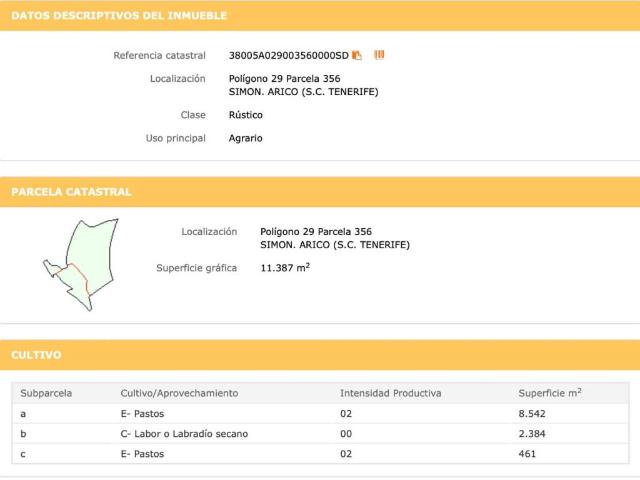Click the 'CULTIVO' section header
This screenshot has height=480, width=640.
36,355
